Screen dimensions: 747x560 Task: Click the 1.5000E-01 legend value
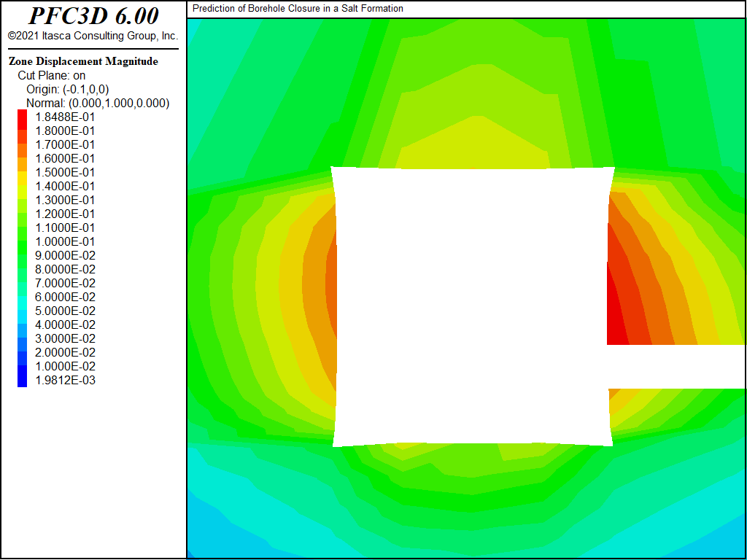click(65, 172)
